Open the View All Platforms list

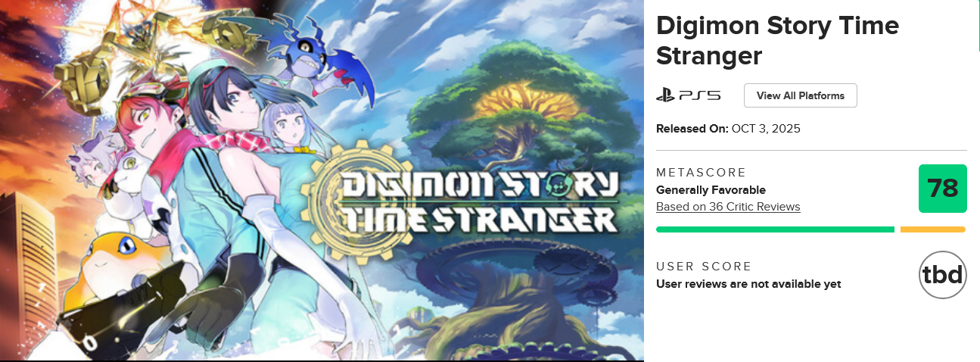coord(800,96)
